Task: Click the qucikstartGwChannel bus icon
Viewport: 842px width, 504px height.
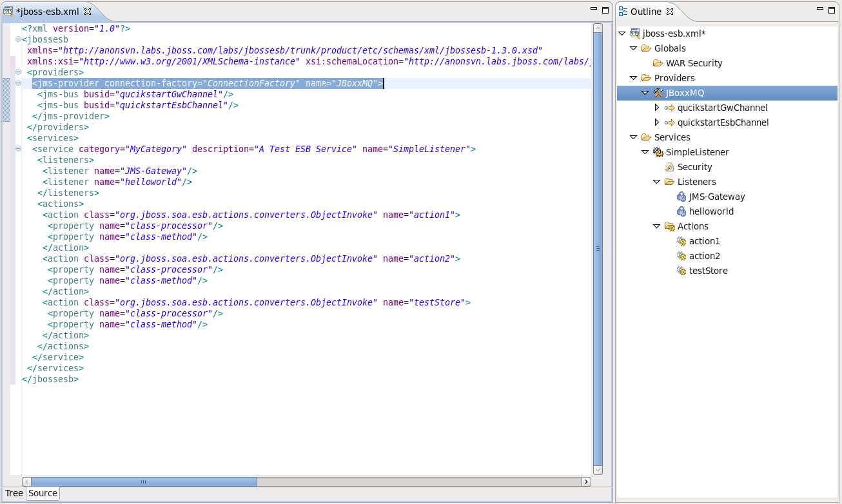Action: pos(670,108)
